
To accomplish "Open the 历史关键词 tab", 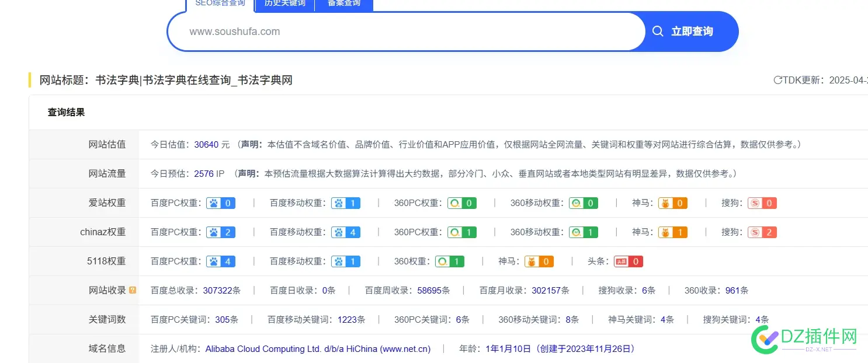I will tap(284, 5).
